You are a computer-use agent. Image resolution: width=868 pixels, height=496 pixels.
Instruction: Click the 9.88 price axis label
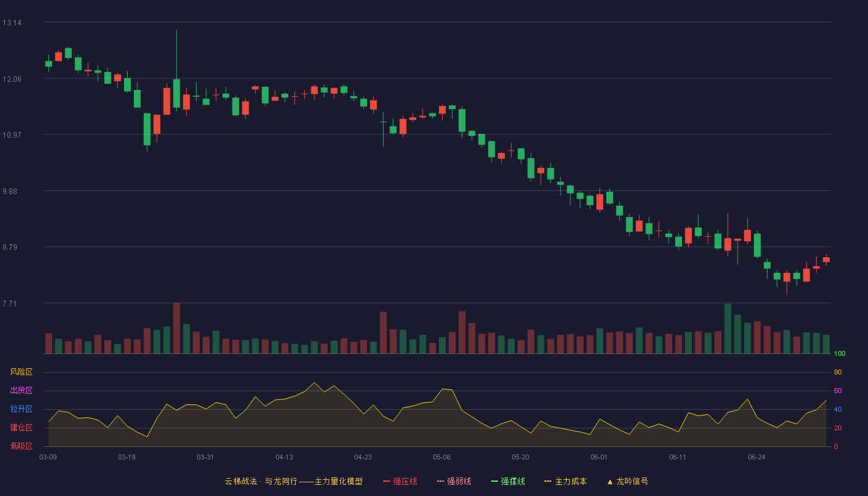click(10, 192)
